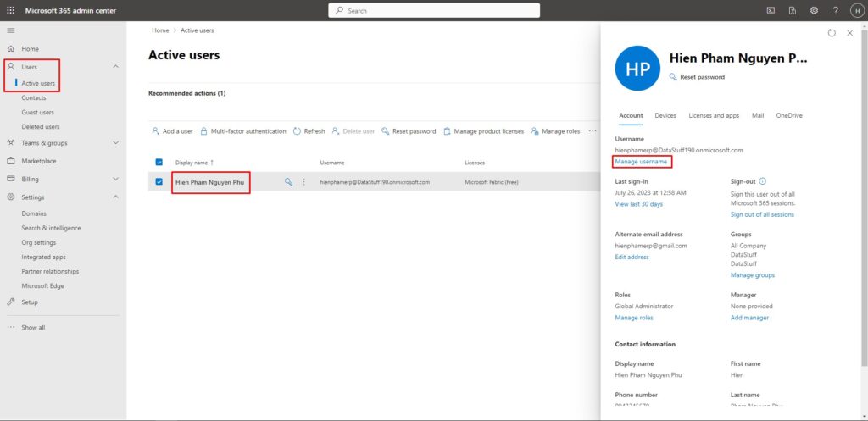
Task: Expand the Billing navigation section
Action: pos(116,179)
